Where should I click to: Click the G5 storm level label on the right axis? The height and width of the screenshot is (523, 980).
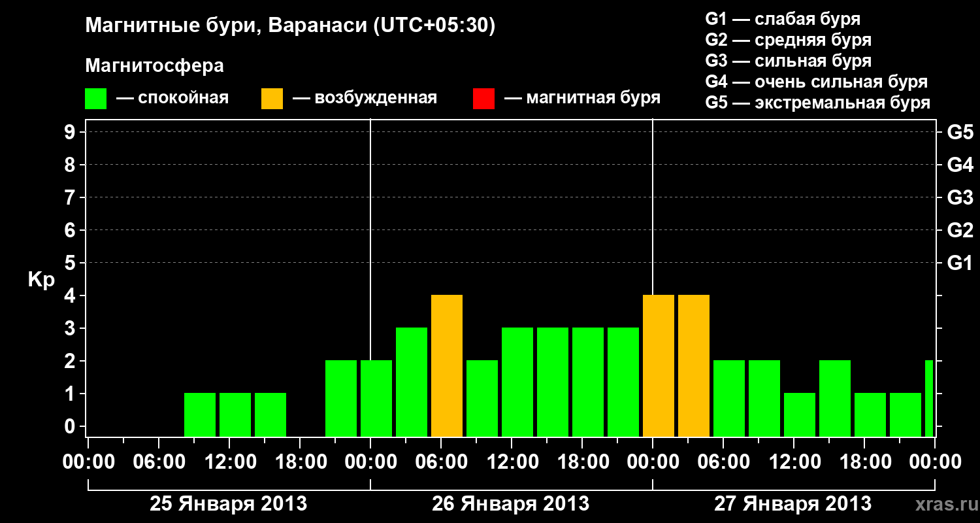[x=960, y=132]
